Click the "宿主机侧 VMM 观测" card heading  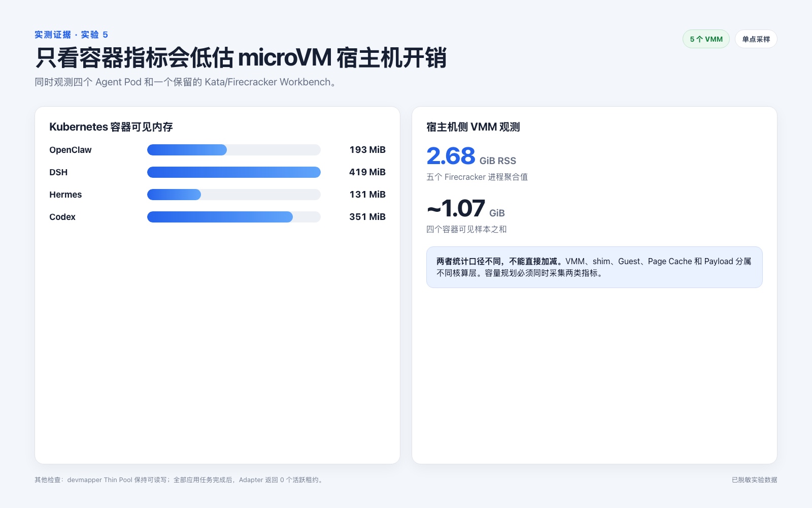pos(473,127)
